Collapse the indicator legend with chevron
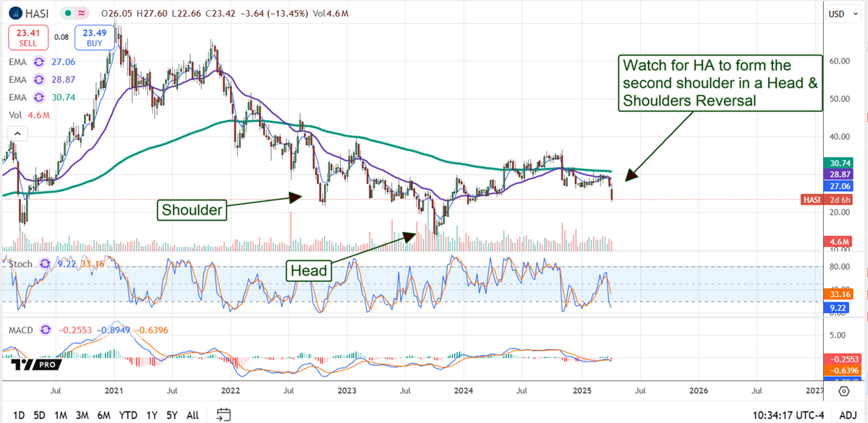The image size is (868, 423). tap(17, 133)
